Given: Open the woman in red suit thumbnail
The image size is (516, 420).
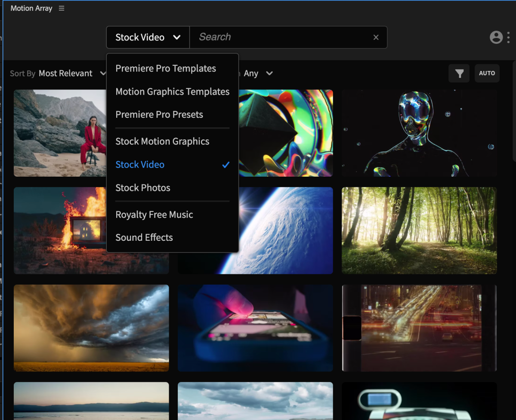Looking at the screenshot, I should point(60,133).
